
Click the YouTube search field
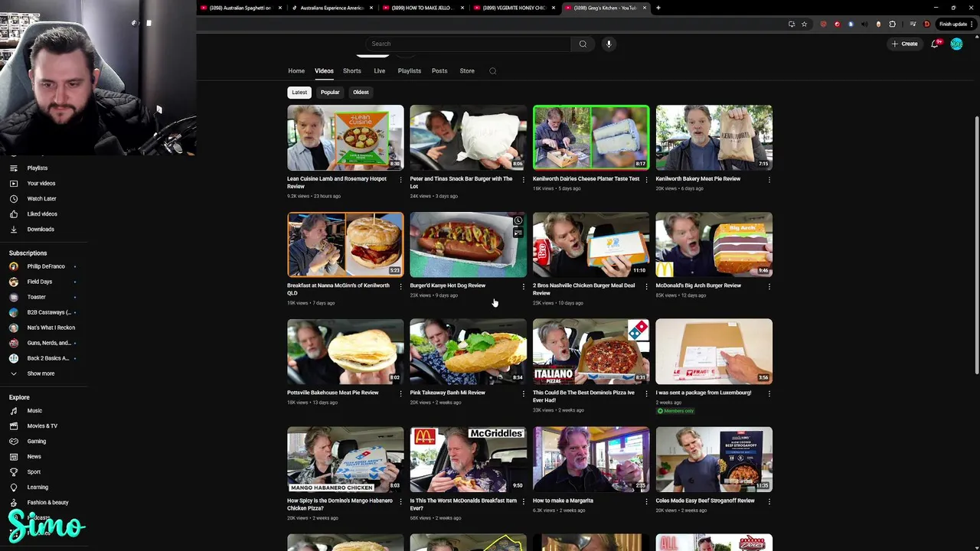pyautogui.click(x=469, y=44)
